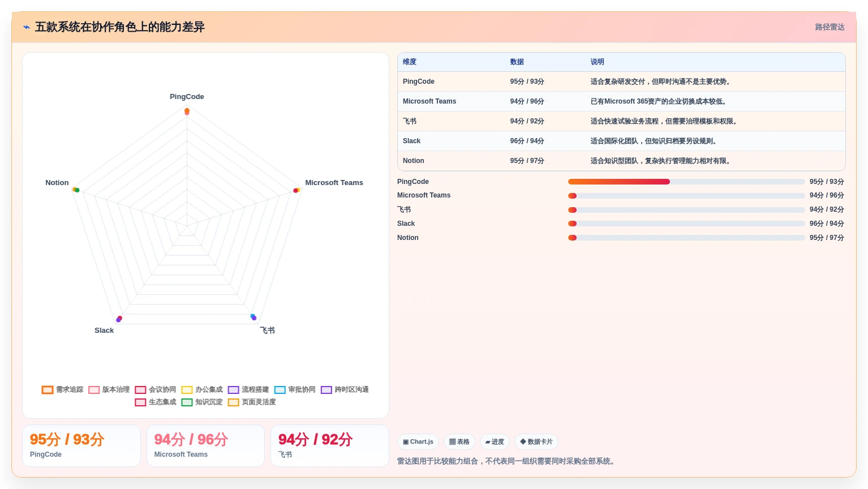Click the Slack 96分 / 94分 table cell
Image resolution: width=868 pixels, height=489 pixels.
click(527, 141)
